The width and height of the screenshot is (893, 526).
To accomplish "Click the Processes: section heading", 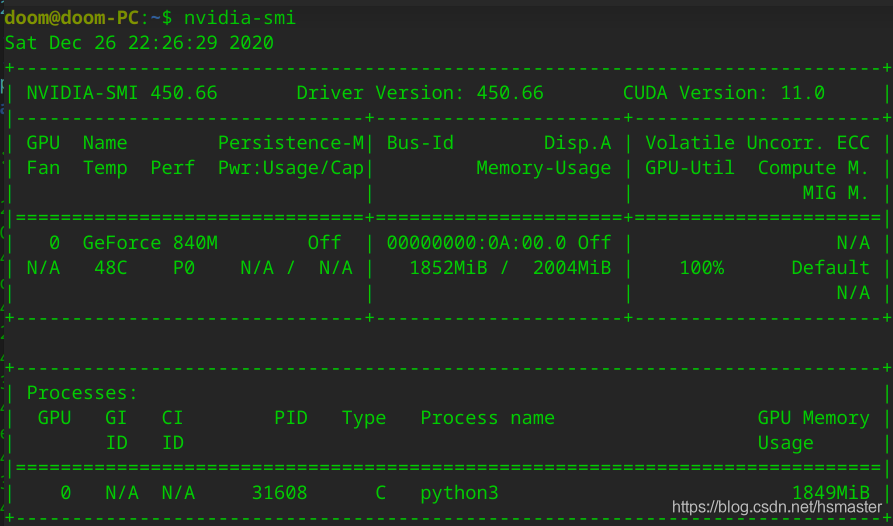I will pyautogui.click(x=82, y=393).
